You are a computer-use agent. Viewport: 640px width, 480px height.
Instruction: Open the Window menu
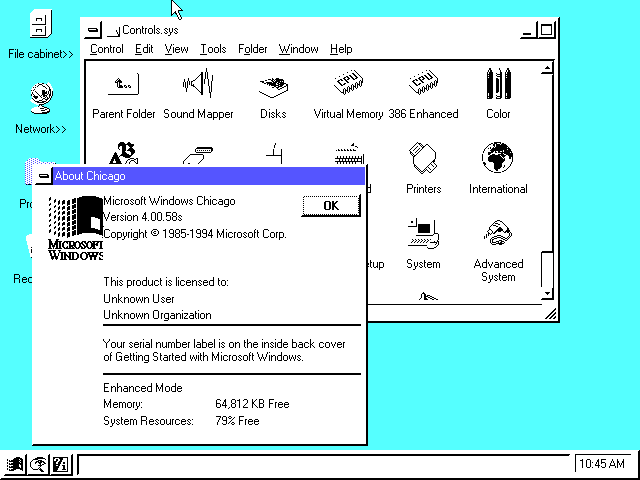click(x=298, y=49)
